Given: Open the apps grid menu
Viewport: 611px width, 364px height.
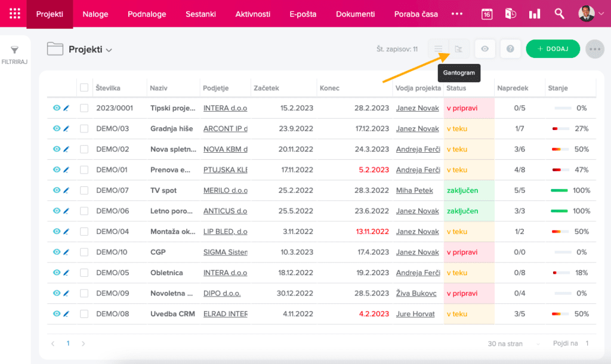Looking at the screenshot, I should tap(14, 14).
